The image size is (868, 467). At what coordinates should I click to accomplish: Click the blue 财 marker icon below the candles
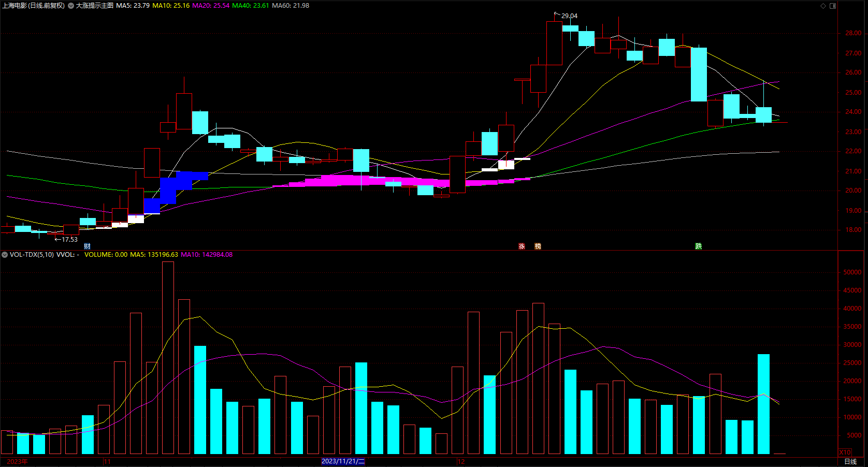click(x=87, y=246)
